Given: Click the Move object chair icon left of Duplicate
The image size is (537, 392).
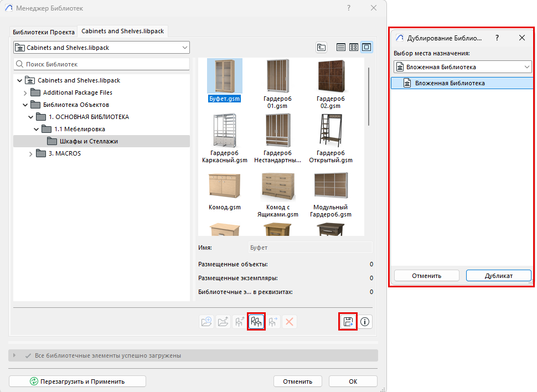Looking at the screenshot, I should [x=239, y=322].
